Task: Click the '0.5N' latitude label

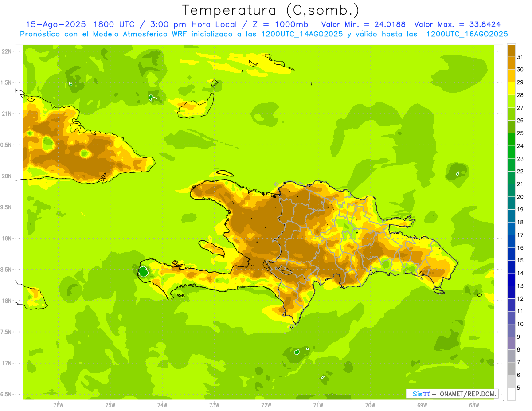Action: point(7,145)
